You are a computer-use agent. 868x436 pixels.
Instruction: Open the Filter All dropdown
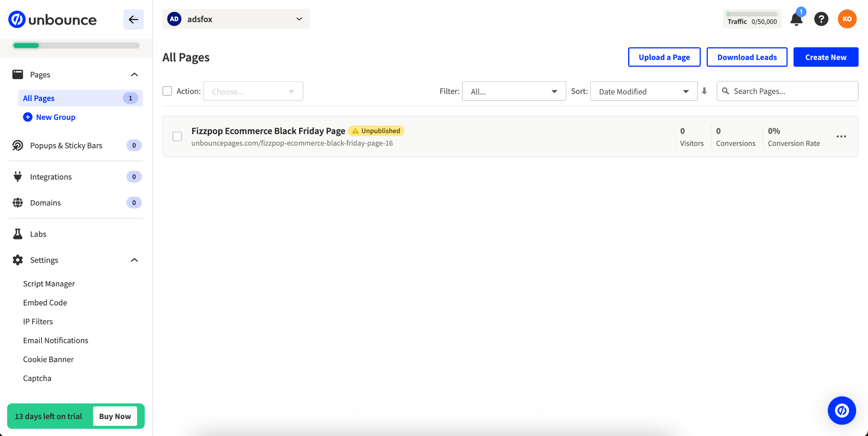(x=514, y=91)
